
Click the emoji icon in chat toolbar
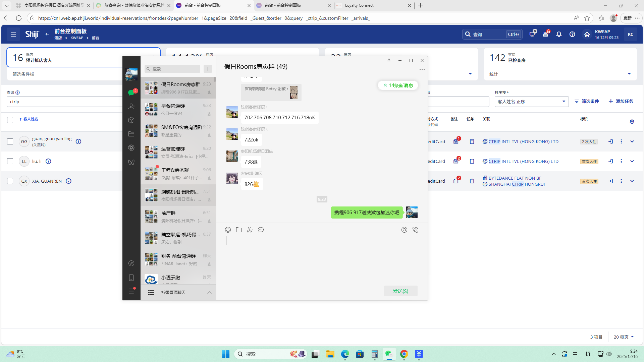tap(228, 230)
